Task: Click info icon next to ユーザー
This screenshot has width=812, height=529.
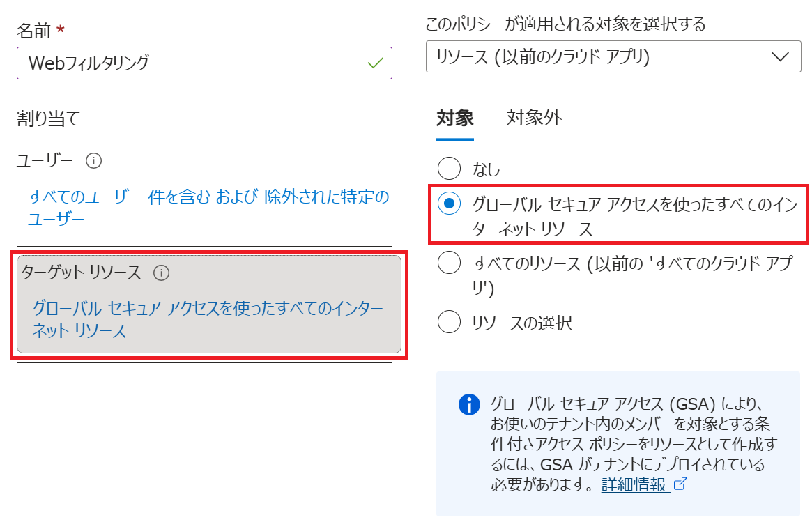Action: pyautogui.click(x=93, y=160)
